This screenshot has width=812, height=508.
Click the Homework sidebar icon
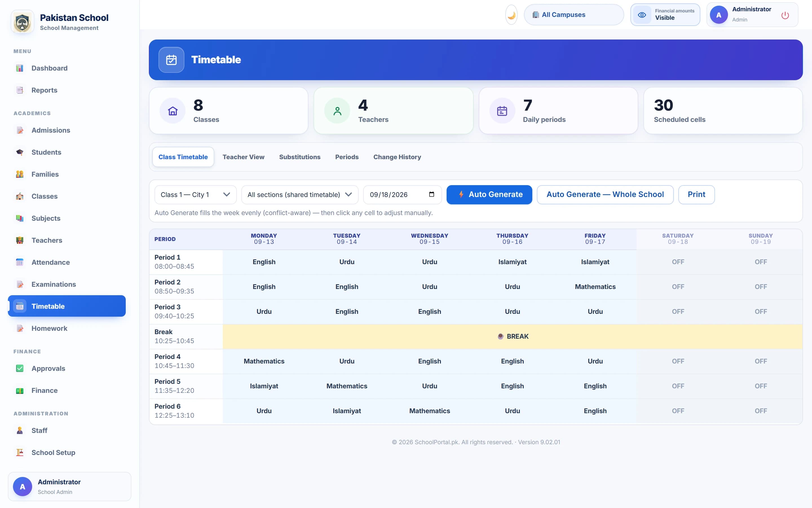pyautogui.click(x=20, y=328)
